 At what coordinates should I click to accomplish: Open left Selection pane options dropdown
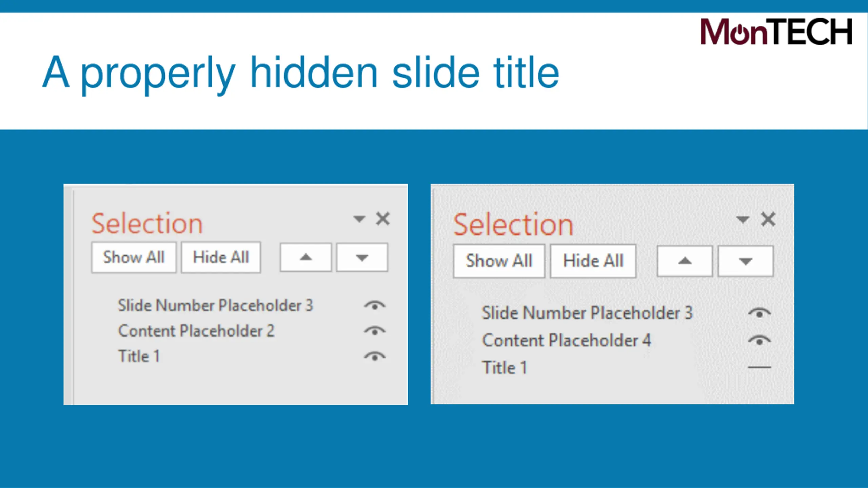(359, 219)
